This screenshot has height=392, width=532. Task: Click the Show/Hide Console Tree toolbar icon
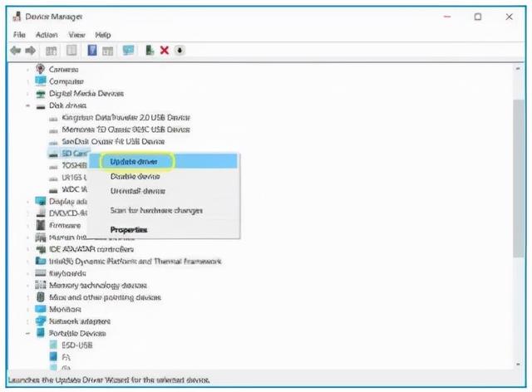(52, 51)
